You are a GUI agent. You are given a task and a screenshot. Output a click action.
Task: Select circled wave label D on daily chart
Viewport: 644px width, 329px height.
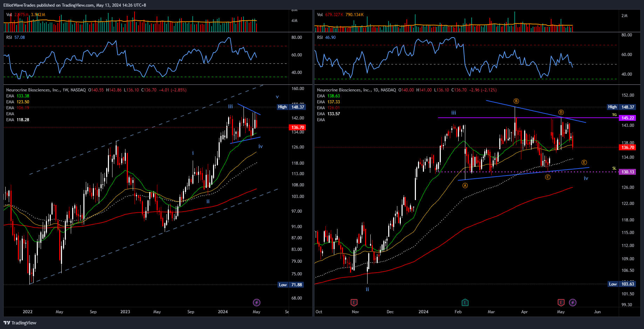[561, 112]
